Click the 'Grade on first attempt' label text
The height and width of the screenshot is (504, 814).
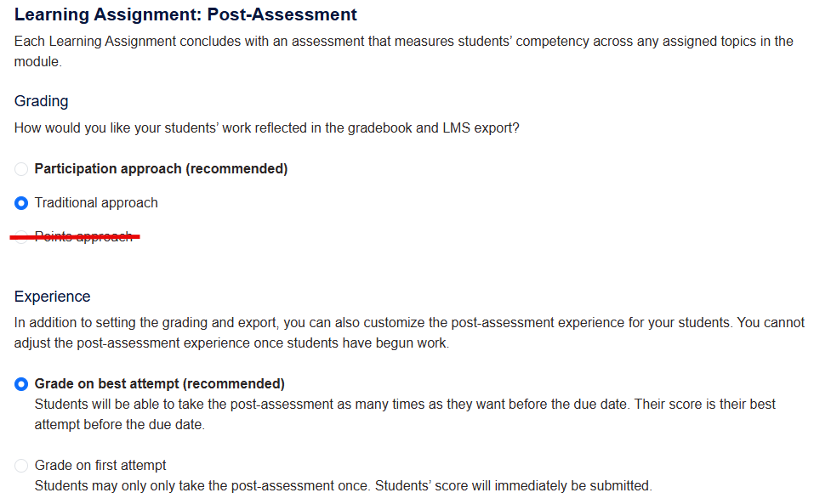tap(100, 466)
